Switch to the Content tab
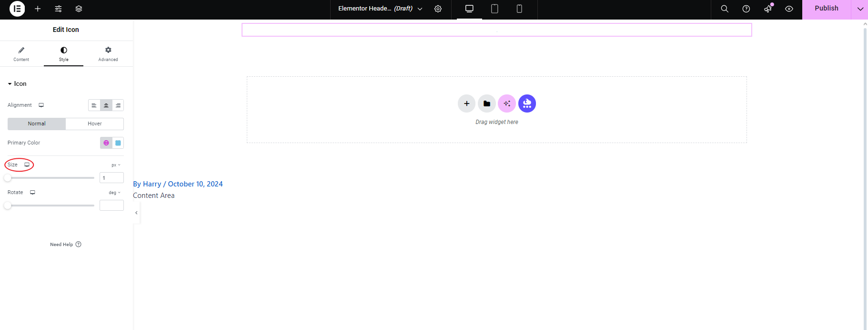 [x=21, y=54]
